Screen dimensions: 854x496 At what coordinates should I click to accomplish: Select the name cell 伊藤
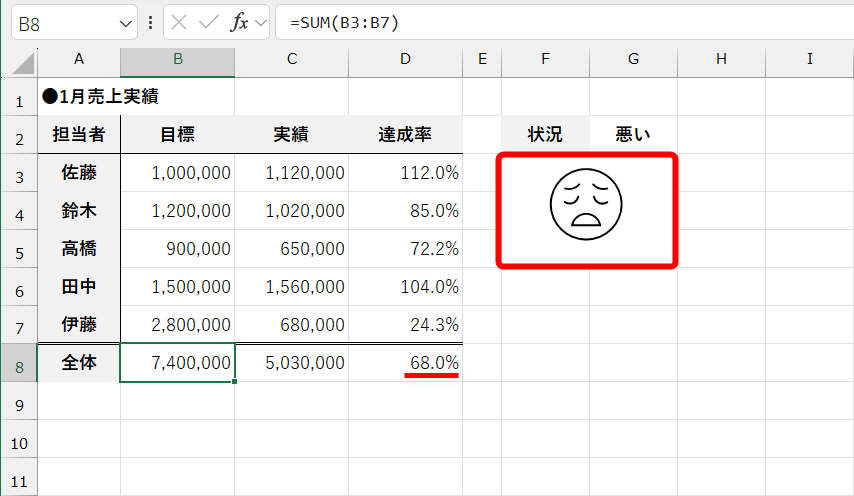pyautogui.click(x=79, y=324)
